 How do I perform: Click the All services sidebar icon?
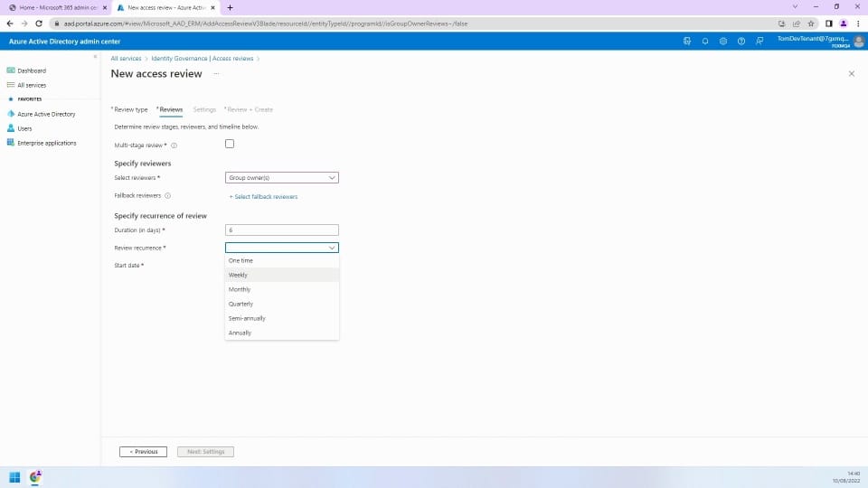(11, 85)
